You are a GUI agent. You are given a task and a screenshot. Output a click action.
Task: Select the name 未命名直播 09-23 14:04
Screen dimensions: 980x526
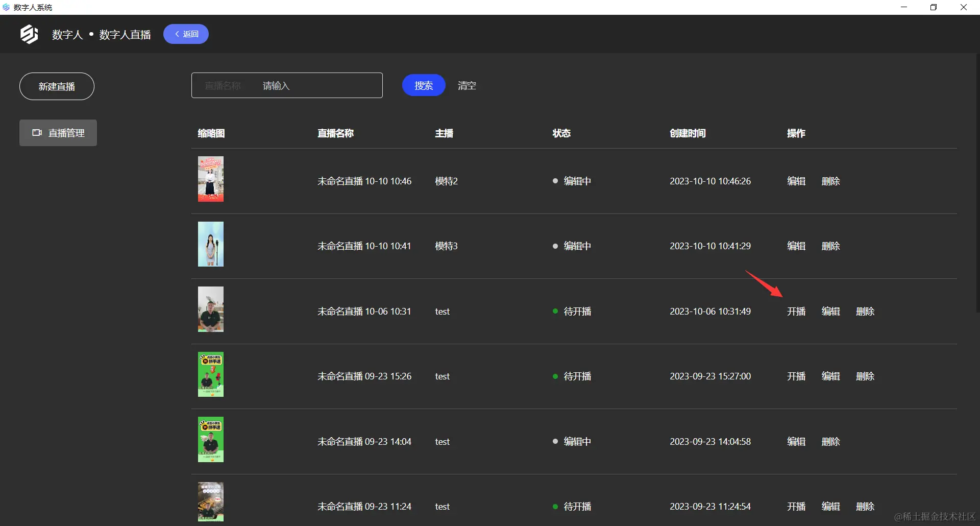(364, 441)
